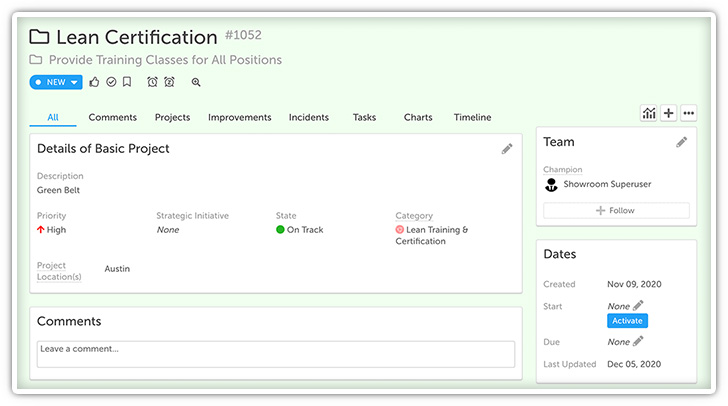Open the chart icon button above Team
Viewport: 728px width, 406px height.
click(649, 113)
